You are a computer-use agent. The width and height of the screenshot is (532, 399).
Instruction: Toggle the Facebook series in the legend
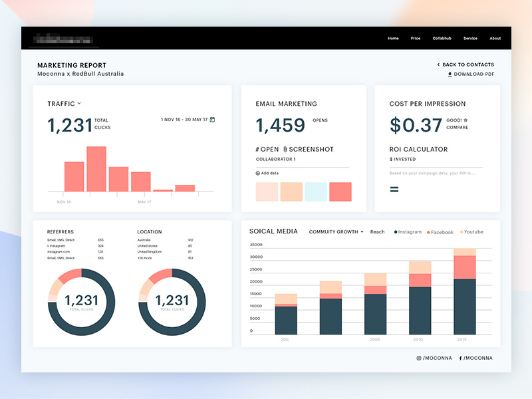coord(440,232)
